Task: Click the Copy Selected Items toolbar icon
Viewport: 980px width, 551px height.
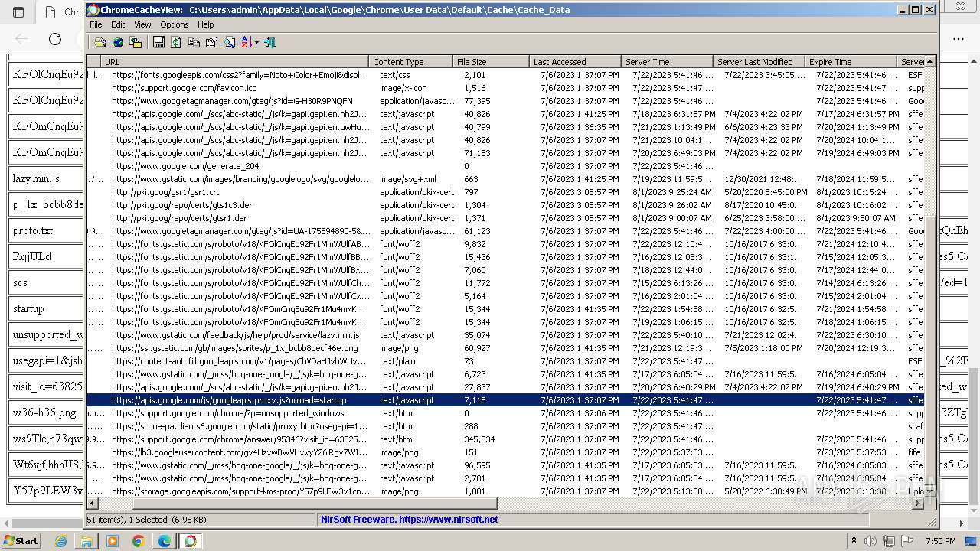Action: (x=194, y=43)
